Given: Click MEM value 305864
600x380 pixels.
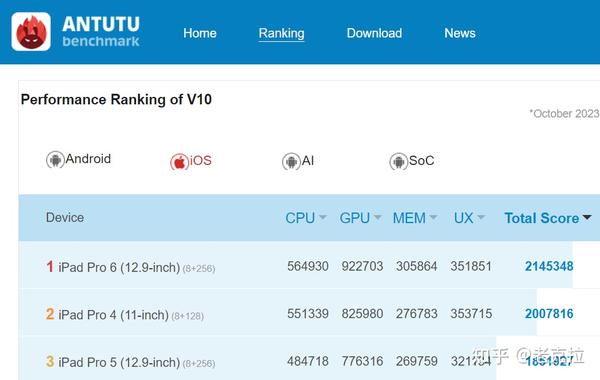Looking at the screenshot, I should [x=417, y=266].
